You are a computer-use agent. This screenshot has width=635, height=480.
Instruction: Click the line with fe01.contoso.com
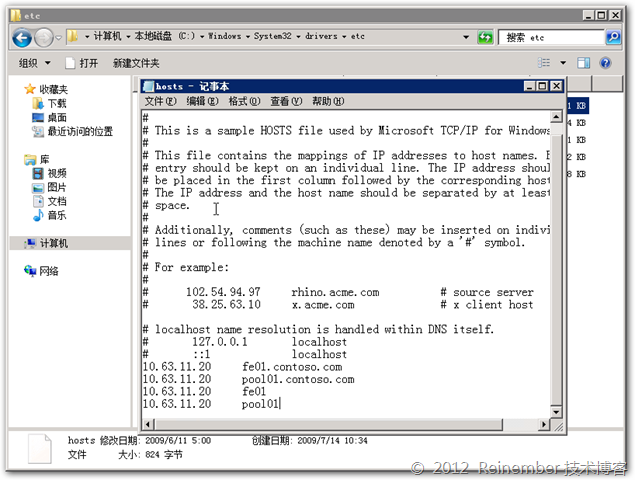click(243, 367)
